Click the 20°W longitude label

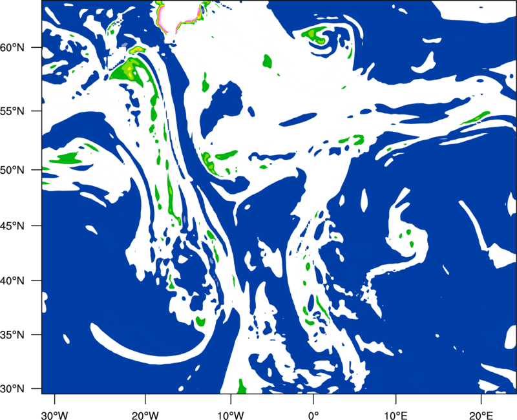pos(145,415)
